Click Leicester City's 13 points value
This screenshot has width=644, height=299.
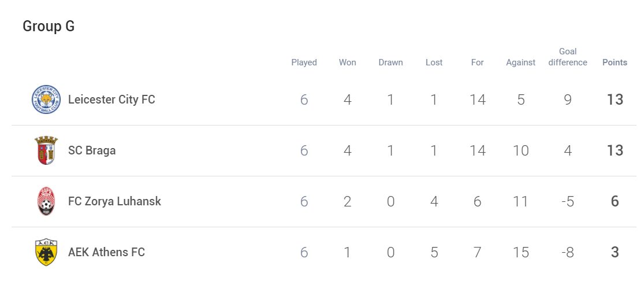[615, 99]
